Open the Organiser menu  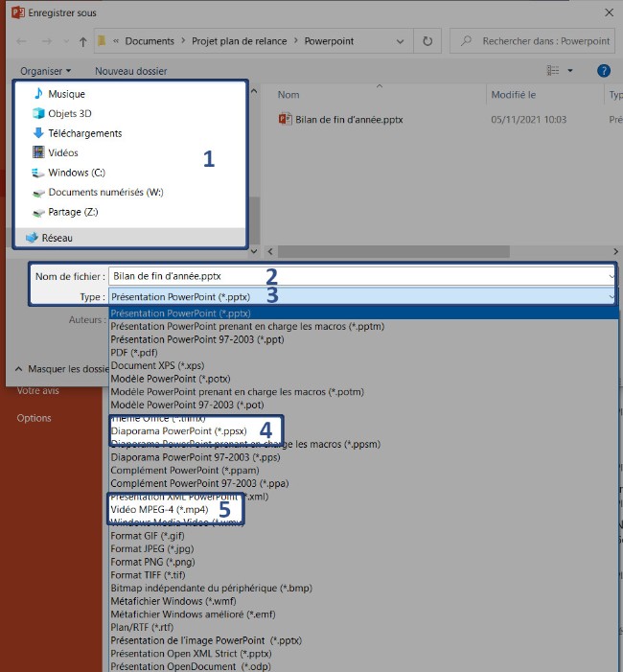tap(45, 71)
